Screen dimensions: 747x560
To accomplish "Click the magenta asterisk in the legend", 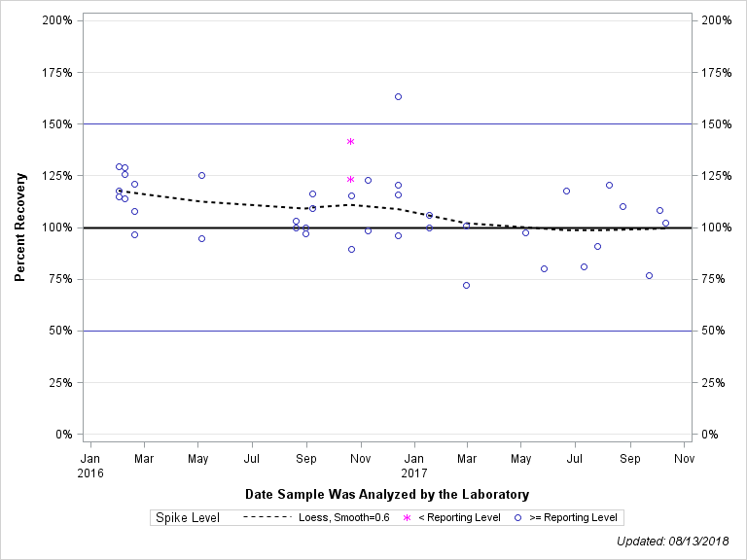I will tap(407, 517).
